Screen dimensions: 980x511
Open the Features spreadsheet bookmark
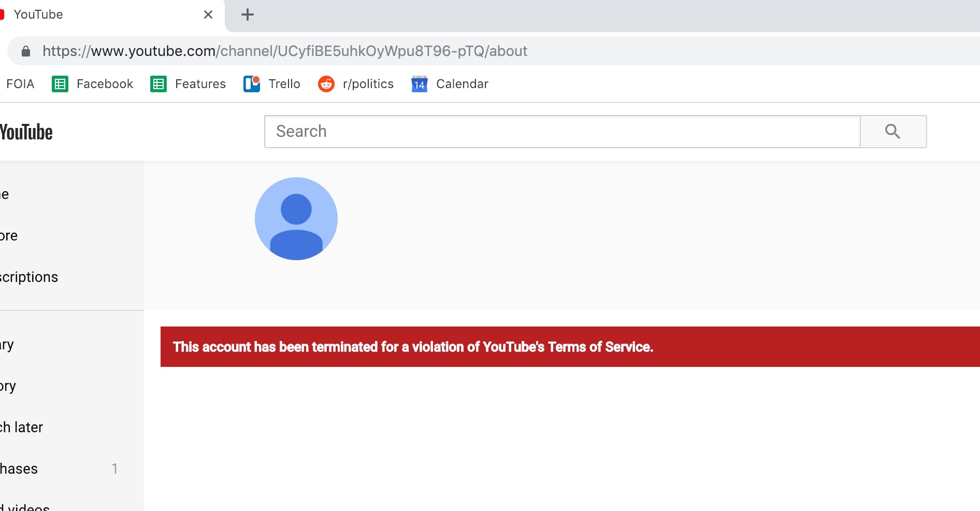coord(188,84)
